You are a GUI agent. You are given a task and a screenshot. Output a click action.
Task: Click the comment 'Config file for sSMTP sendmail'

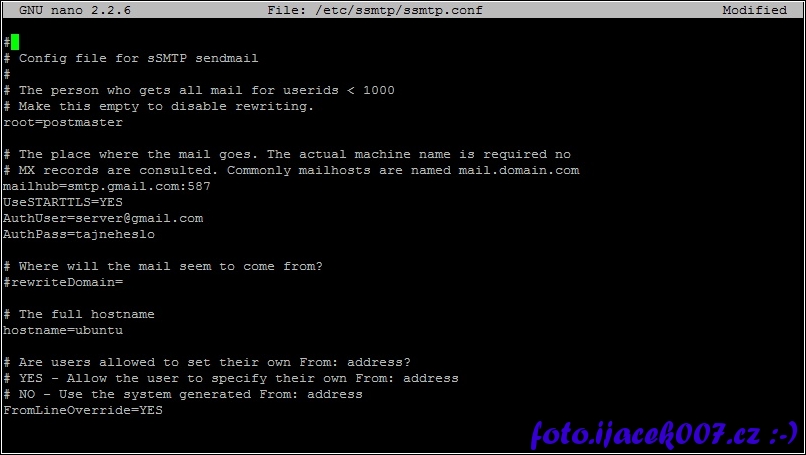click(138, 58)
